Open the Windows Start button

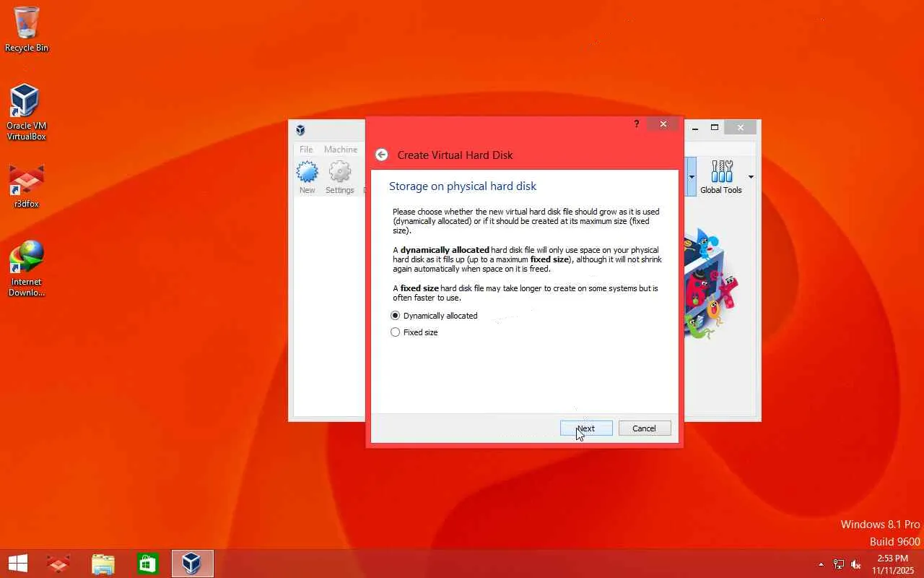tap(18, 564)
